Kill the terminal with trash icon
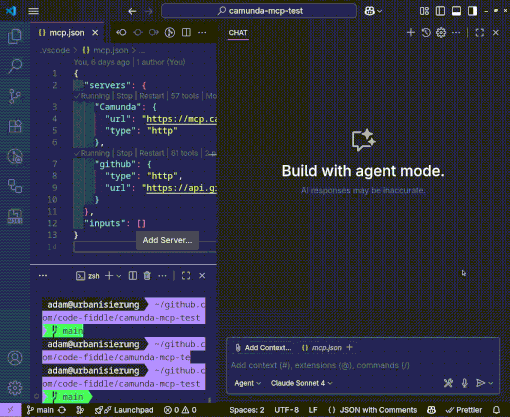Viewport: 510px width, 417px height. click(147, 276)
